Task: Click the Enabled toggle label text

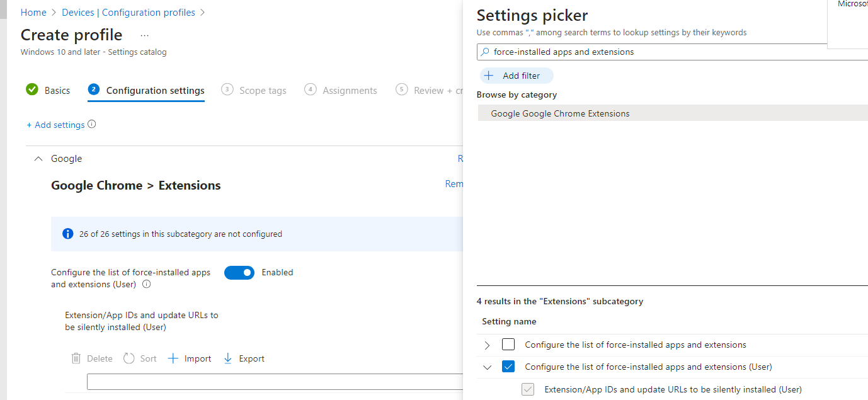Action: [278, 272]
